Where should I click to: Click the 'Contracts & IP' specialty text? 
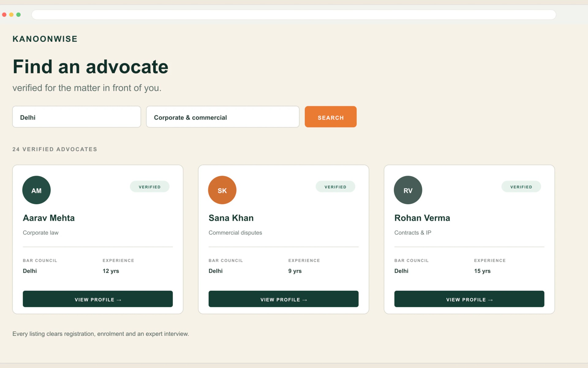point(413,233)
